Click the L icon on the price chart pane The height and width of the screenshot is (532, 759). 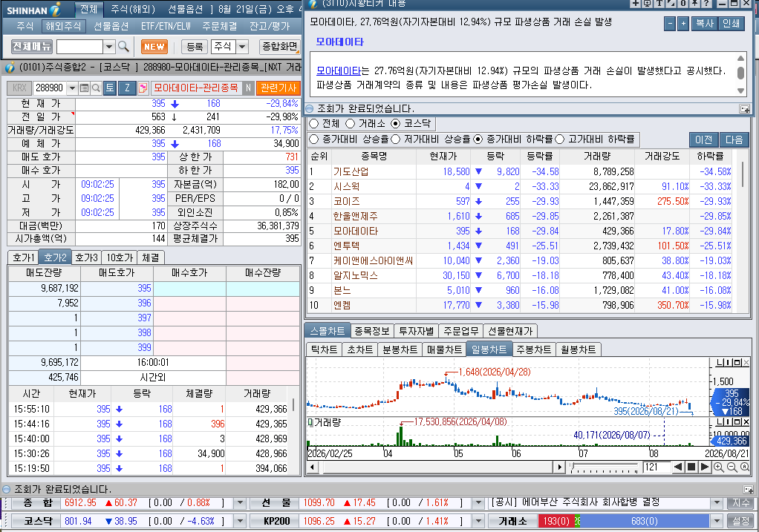pos(720,363)
